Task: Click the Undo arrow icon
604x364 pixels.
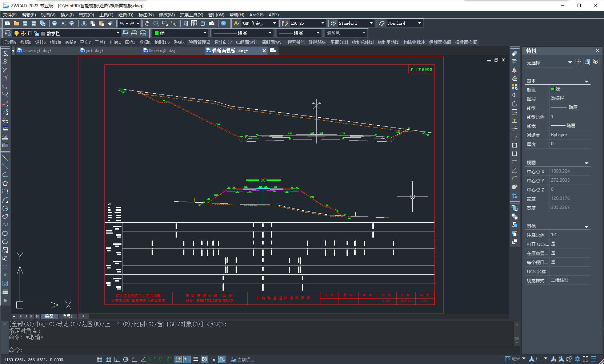Action: pos(121,23)
